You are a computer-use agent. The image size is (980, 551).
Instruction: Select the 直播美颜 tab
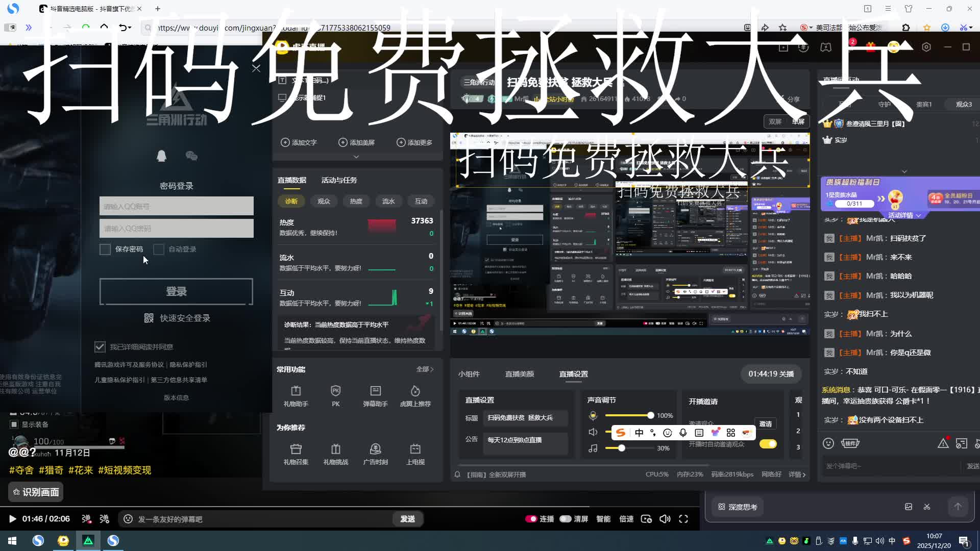tap(519, 374)
